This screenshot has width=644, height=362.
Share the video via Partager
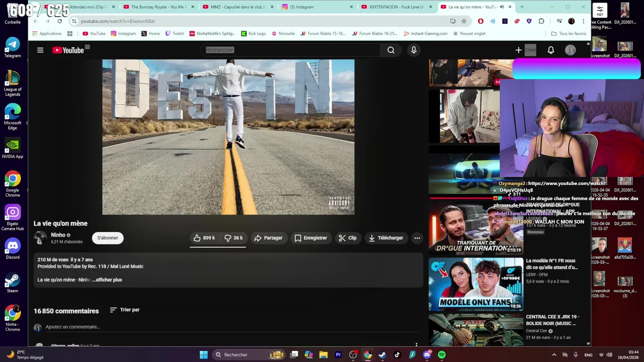(268, 238)
